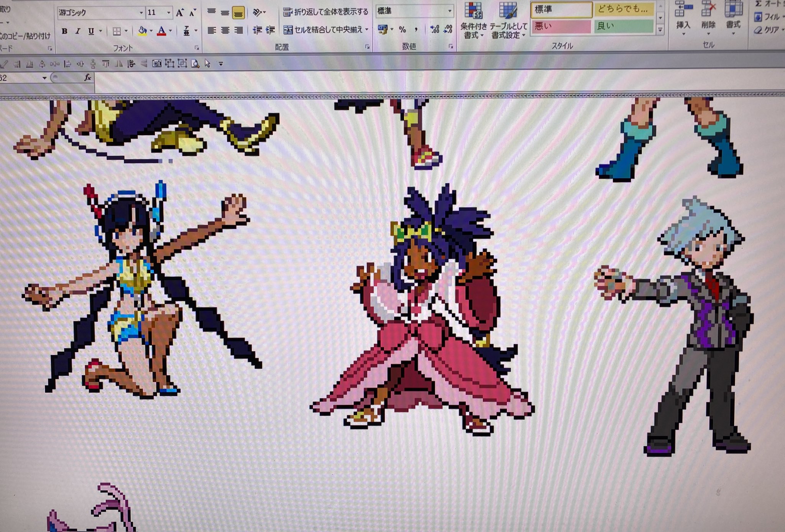Toggle underline formatting

pyautogui.click(x=91, y=31)
